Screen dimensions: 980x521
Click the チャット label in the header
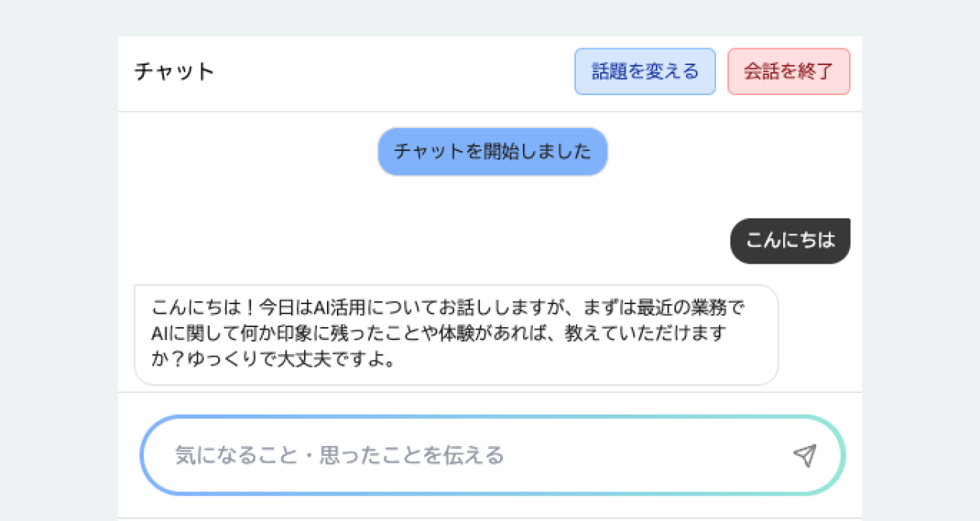pos(175,71)
